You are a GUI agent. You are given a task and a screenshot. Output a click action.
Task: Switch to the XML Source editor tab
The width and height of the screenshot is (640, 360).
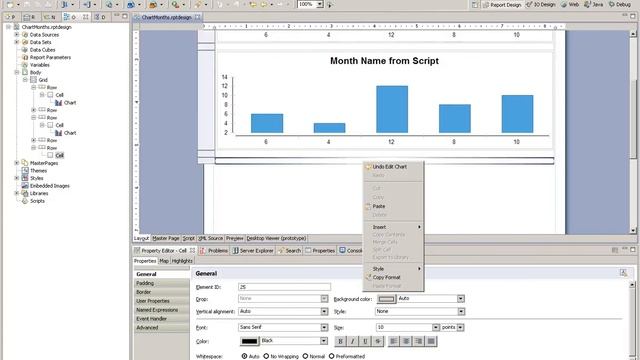[210, 238]
